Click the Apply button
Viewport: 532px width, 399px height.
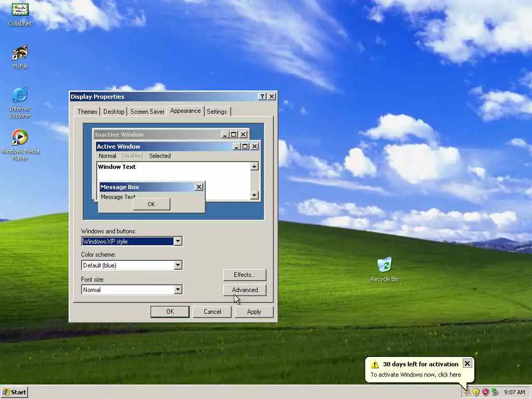pyautogui.click(x=254, y=312)
